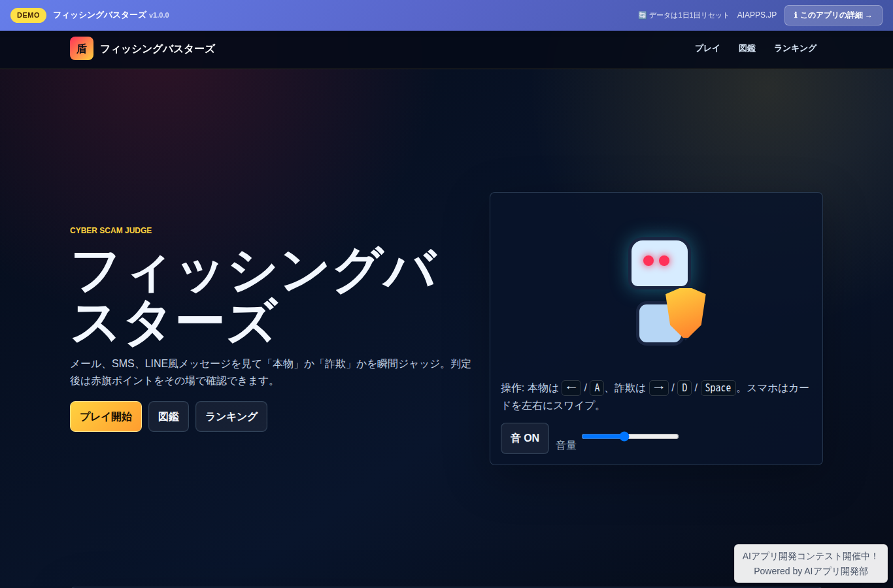Open the 図鑑 nav item in the header
The height and width of the screenshot is (588, 893).
747,48
